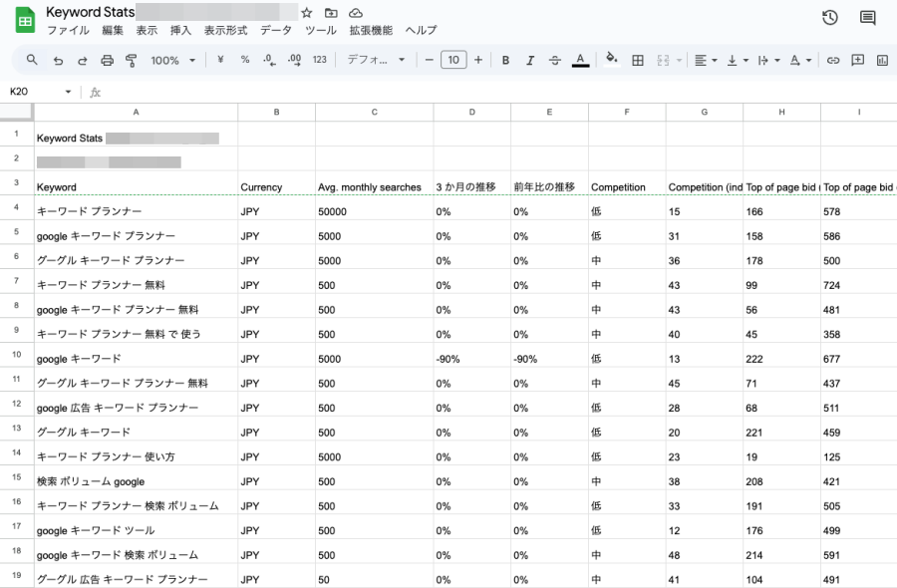Open the fill color picker
The height and width of the screenshot is (588, 897).
pyautogui.click(x=612, y=60)
